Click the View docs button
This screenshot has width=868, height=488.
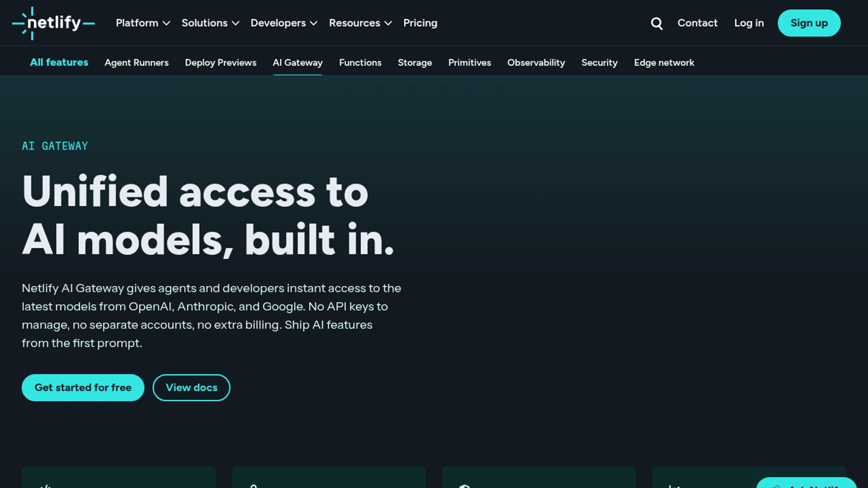(191, 388)
